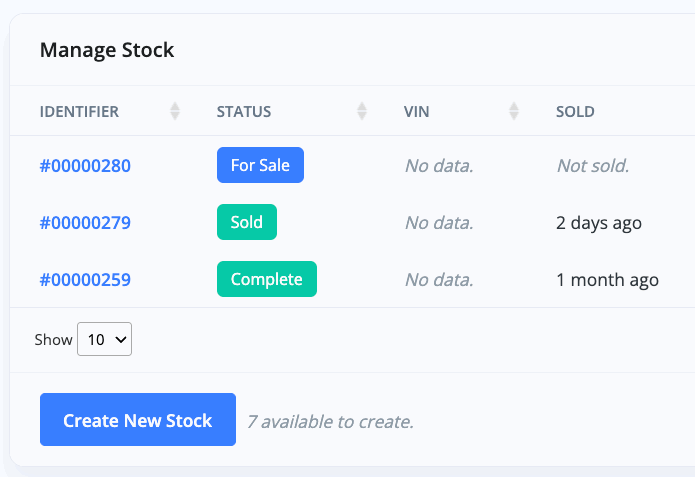
Task: Open stock item #00000259
Action: [85, 280]
